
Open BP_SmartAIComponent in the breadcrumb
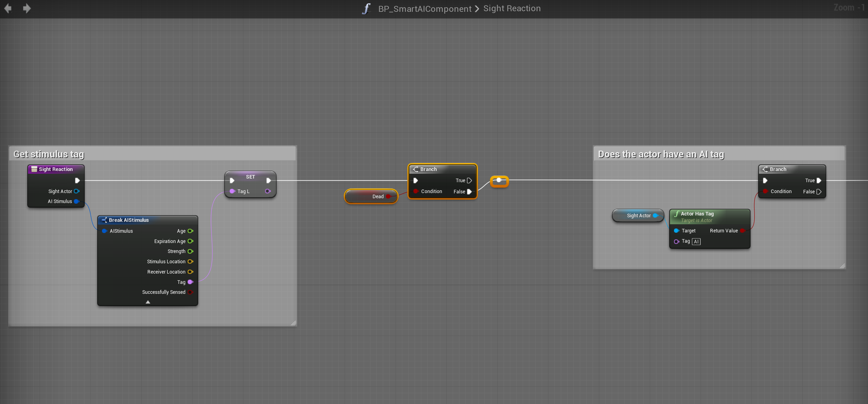[x=425, y=9]
